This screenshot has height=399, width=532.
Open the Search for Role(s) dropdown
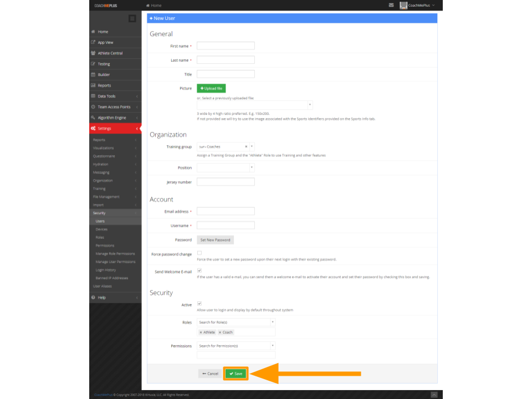tap(236, 322)
